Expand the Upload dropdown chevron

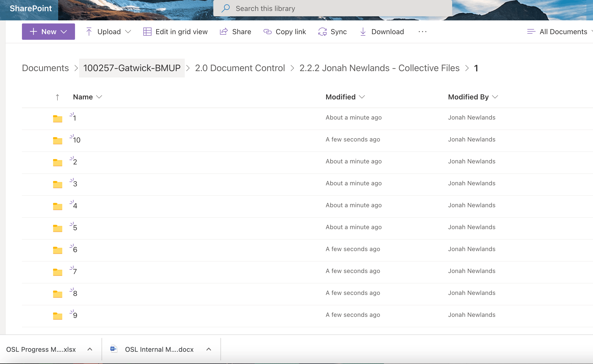[128, 32]
